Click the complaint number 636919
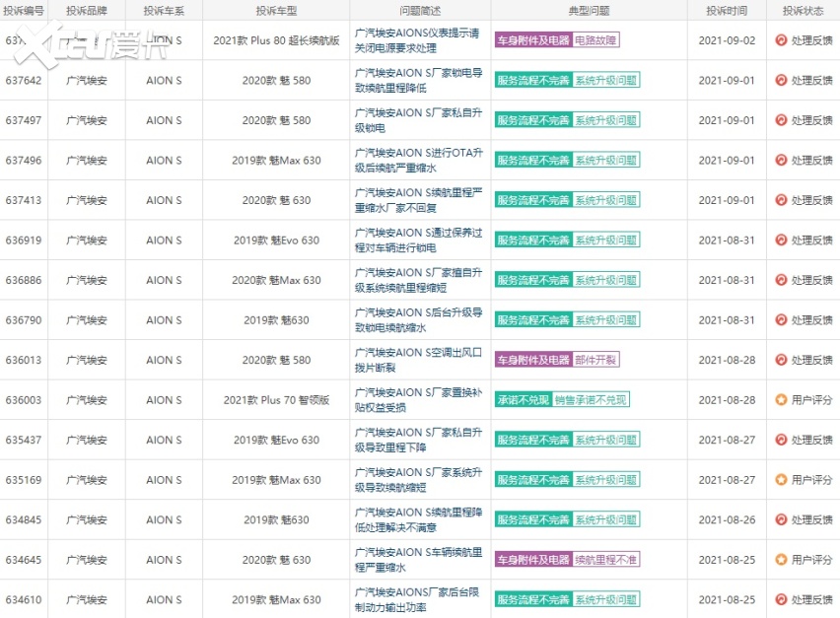This screenshot has width=840, height=618. (x=24, y=240)
